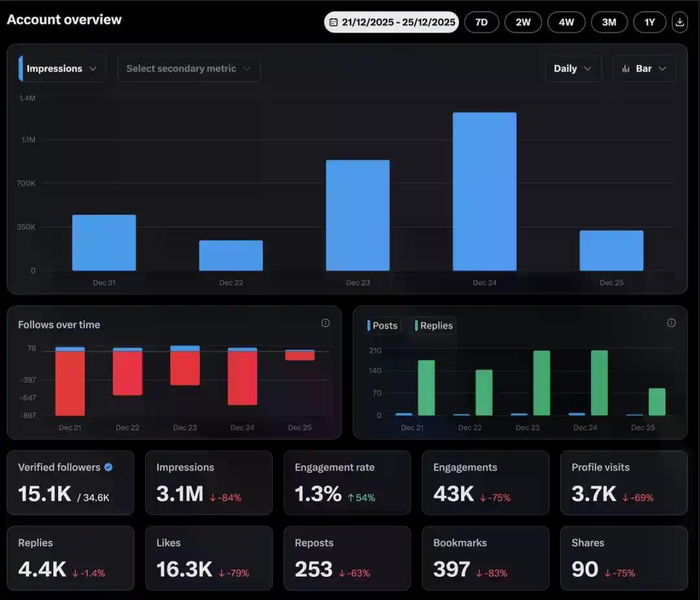Toggle the Posts legend series

383,326
